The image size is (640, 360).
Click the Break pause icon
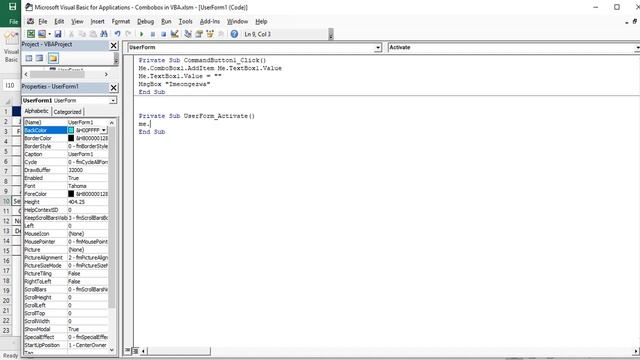[153, 34]
